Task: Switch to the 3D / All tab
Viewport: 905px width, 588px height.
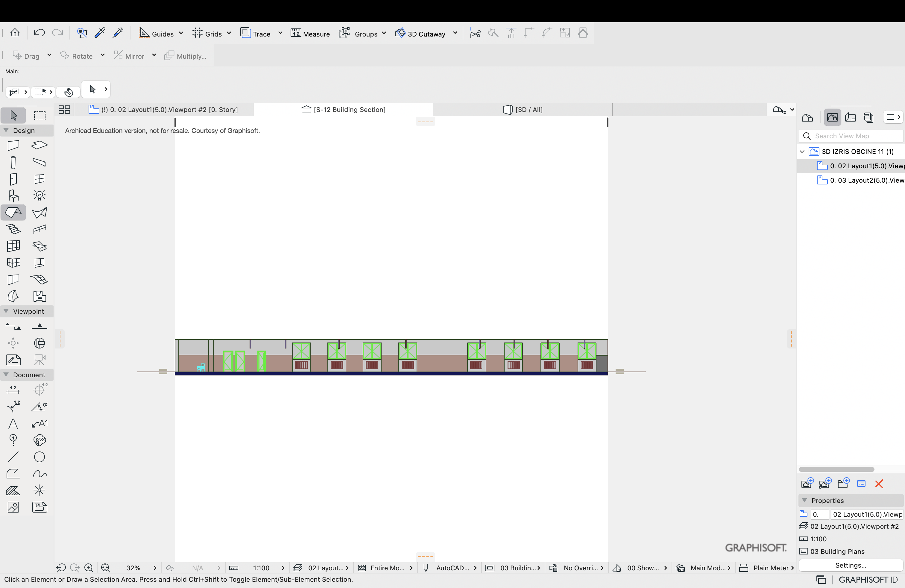Action: [523, 110]
